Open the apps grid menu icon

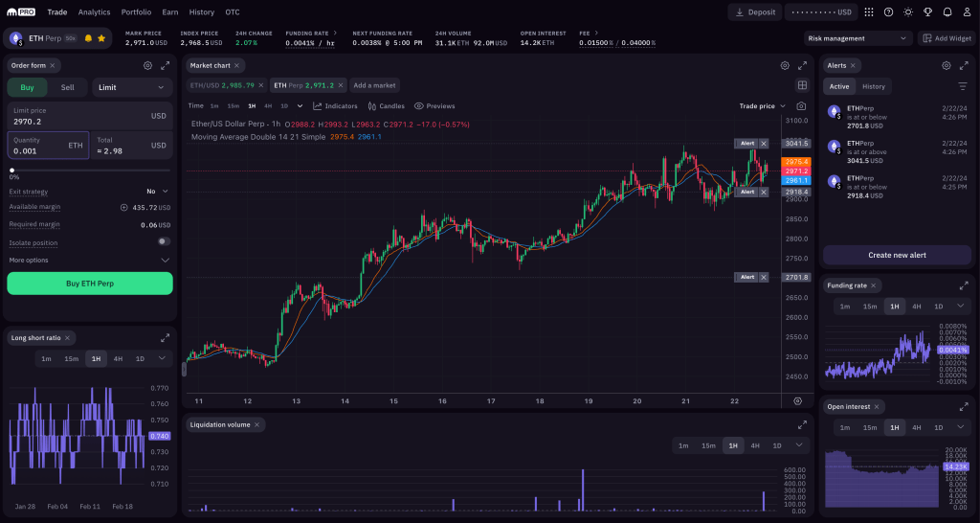pos(869,12)
